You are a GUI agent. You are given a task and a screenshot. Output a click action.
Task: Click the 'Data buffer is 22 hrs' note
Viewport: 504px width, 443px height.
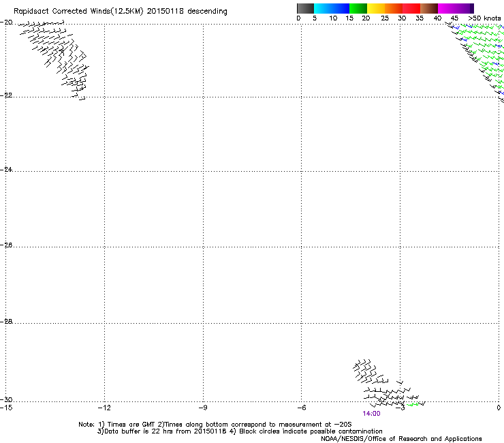click(x=240, y=431)
